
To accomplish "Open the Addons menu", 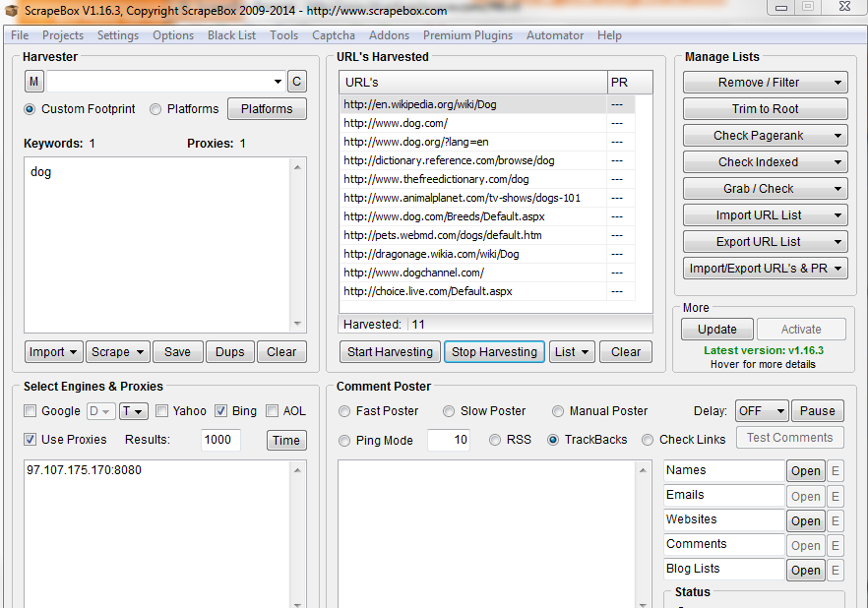I will coord(389,35).
